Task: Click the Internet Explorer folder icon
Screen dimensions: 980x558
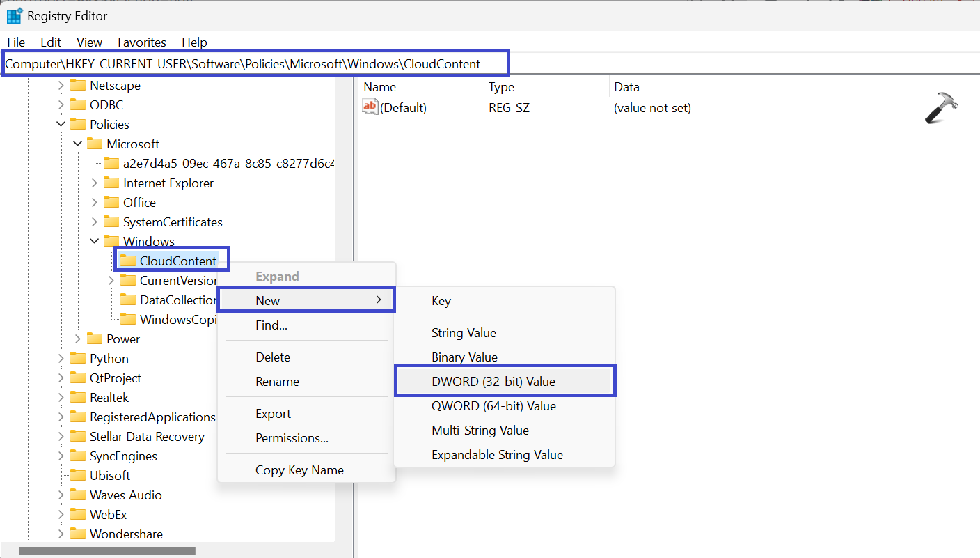Action: 111,183
